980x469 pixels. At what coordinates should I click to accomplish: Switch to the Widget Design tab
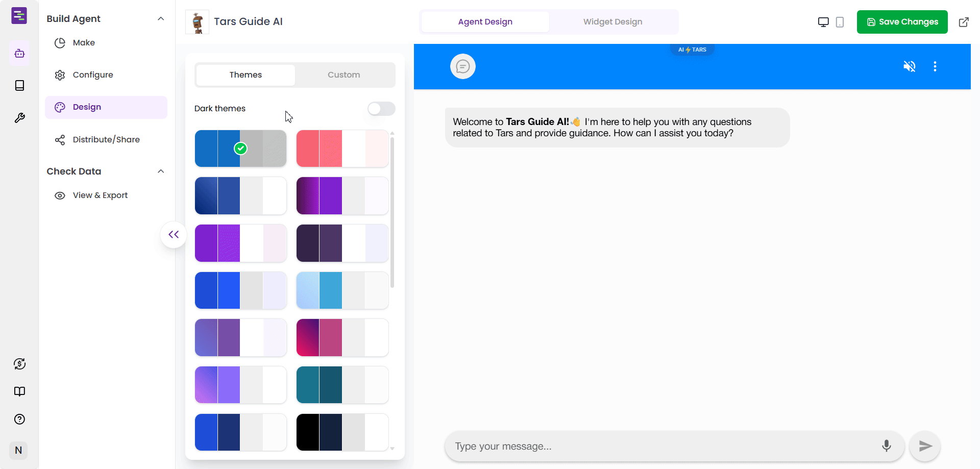tap(612, 22)
